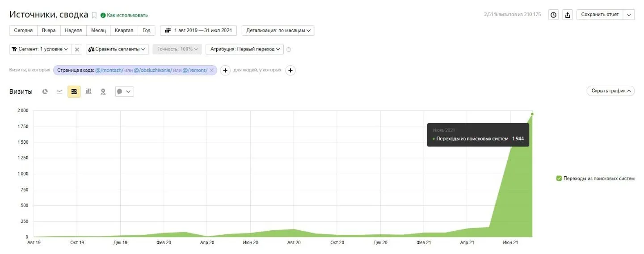Remove the segment with the X button
This screenshot has height=254, width=644.
tap(77, 49)
